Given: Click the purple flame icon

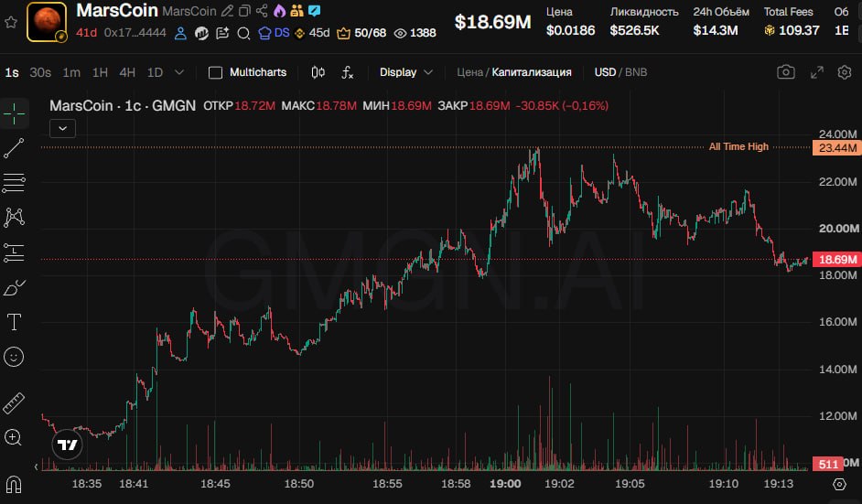Looking at the screenshot, I should (279, 11).
